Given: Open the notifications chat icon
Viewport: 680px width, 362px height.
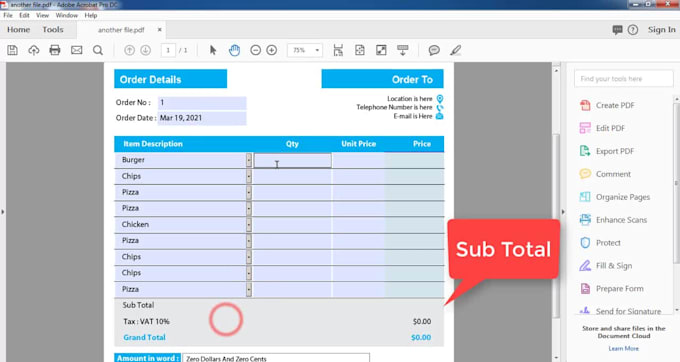Looking at the screenshot, I should (617, 30).
